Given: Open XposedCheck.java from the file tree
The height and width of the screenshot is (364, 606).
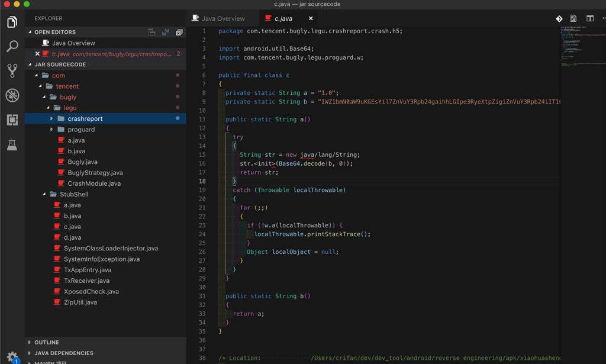Looking at the screenshot, I should [x=91, y=291].
